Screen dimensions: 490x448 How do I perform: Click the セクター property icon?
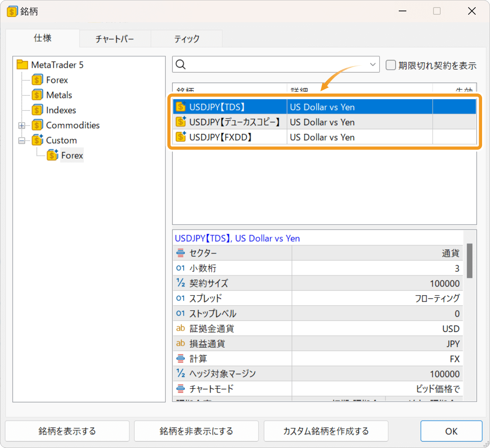coord(181,253)
